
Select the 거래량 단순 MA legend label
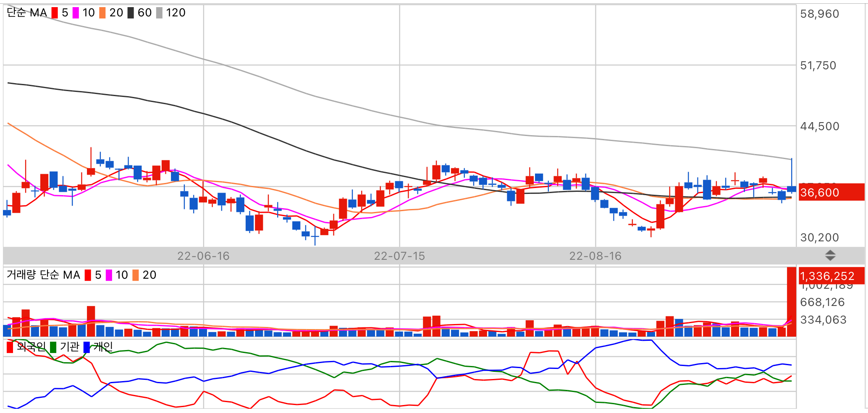43,275
